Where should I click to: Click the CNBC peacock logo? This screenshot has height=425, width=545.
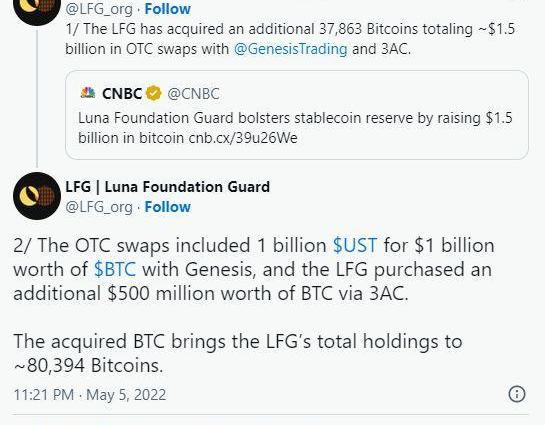[x=88, y=93]
